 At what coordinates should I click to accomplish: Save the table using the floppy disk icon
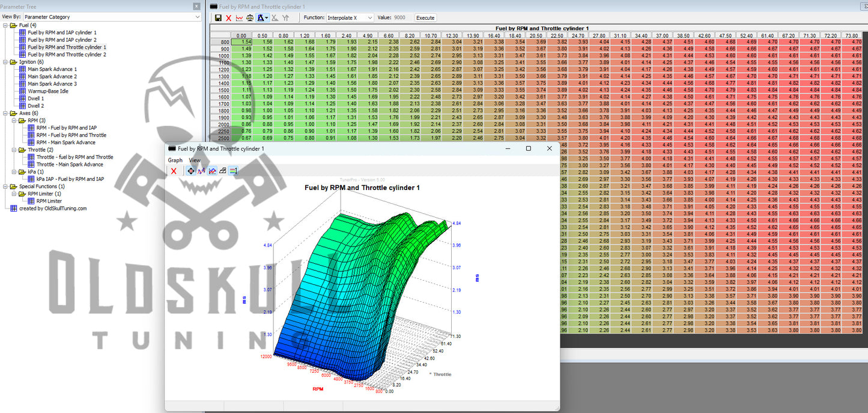[x=218, y=18]
